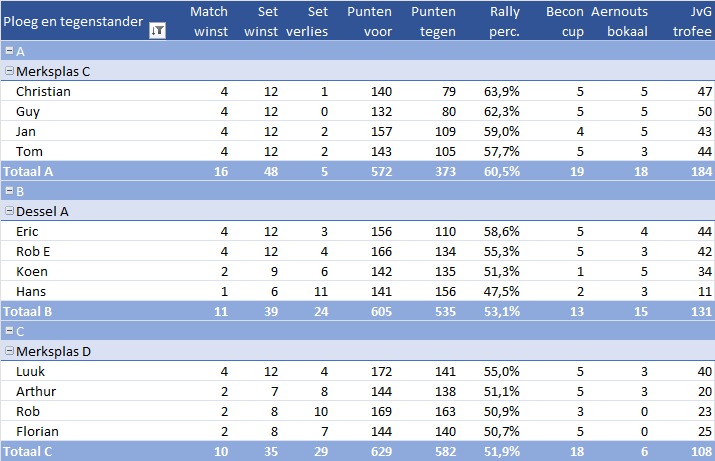Click the Becon cup column header
This screenshot has height=461, width=715.
click(564, 21)
